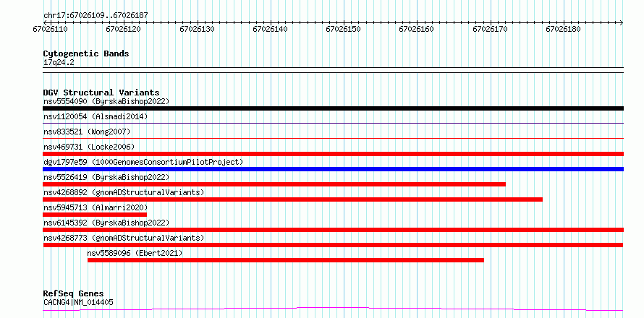This screenshot has width=644, height=318.
Task: Open variant label nsv5526419 (ByrskaBishop2022)
Action: (106, 177)
